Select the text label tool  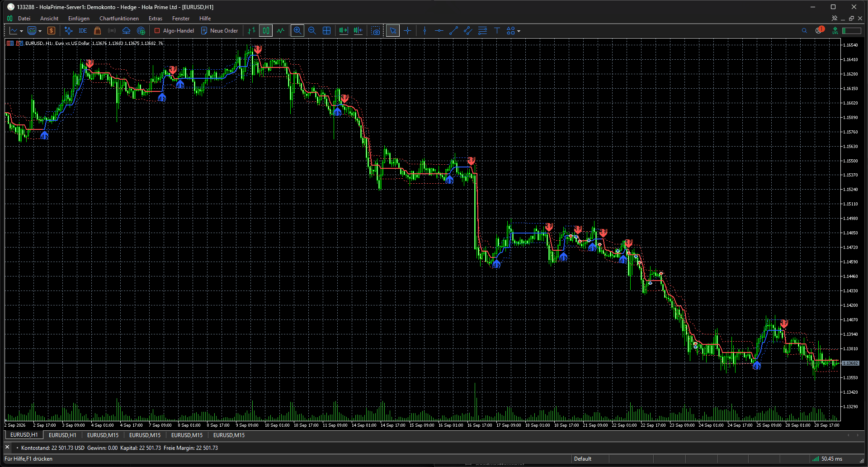pos(497,31)
